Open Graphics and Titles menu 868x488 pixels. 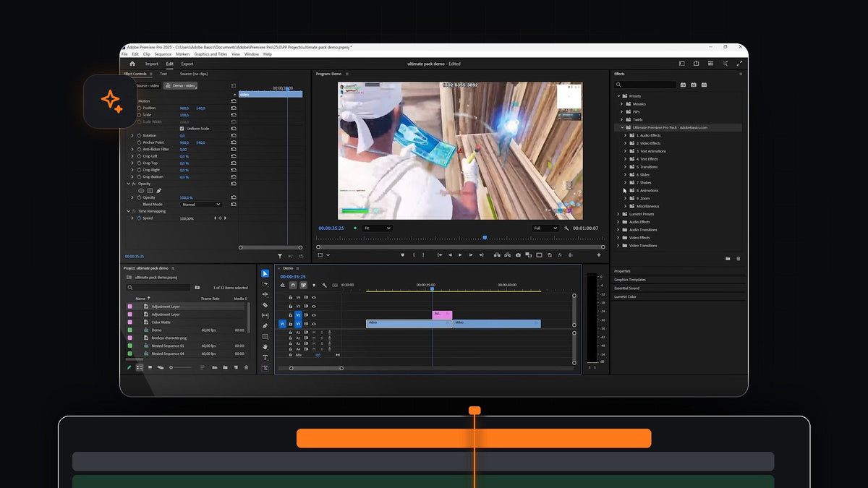210,54
